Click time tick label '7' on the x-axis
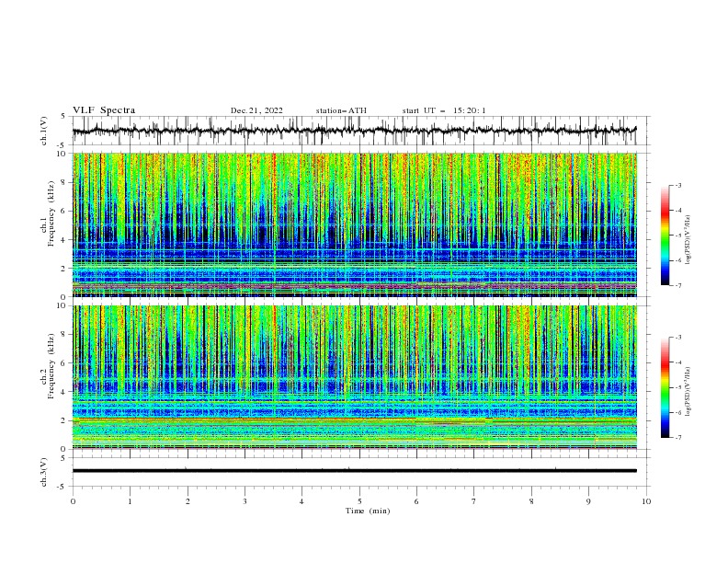The height and width of the screenshot is (563, 728). point(474,501)
